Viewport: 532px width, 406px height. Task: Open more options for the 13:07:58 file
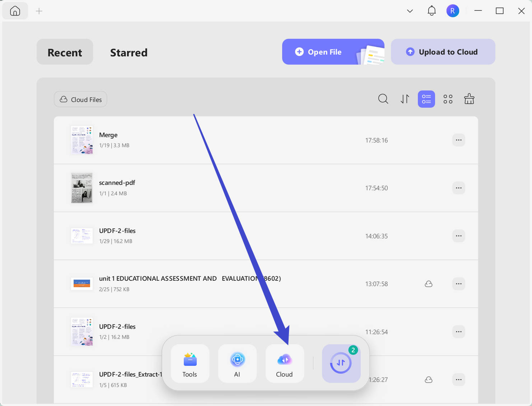point(459,284)
